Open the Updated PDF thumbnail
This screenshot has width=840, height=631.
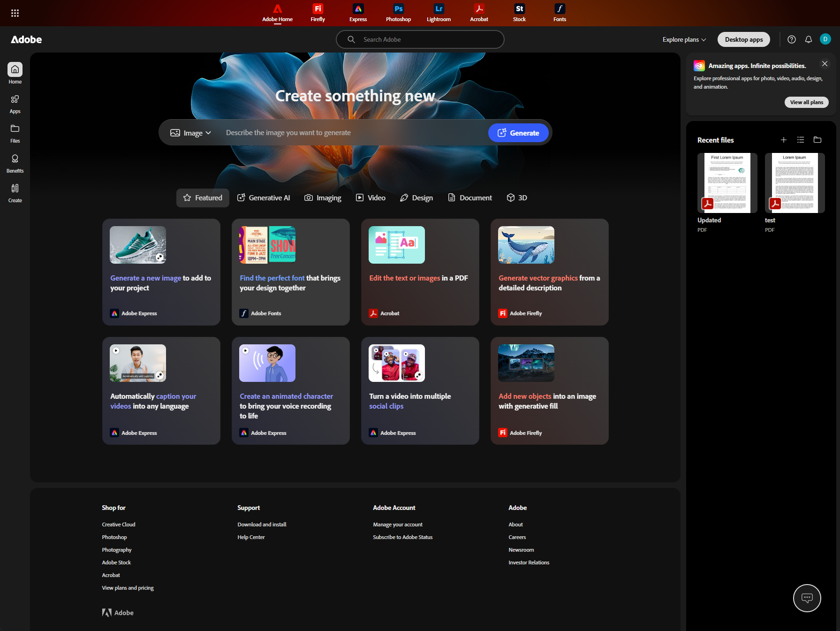pos(727,183)
